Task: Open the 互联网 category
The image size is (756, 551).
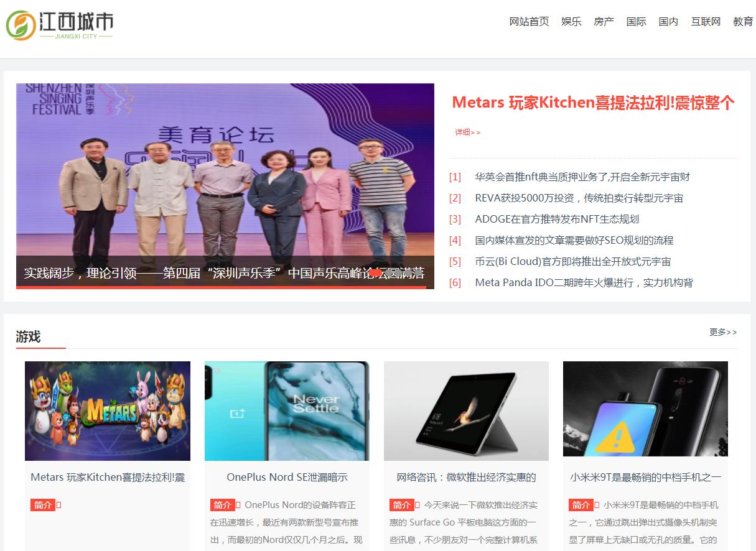Action: click(706, 22)
